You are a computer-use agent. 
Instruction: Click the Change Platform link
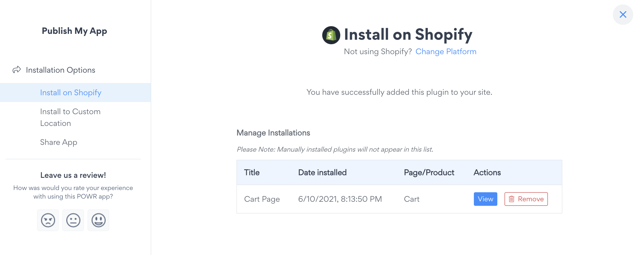446,51
